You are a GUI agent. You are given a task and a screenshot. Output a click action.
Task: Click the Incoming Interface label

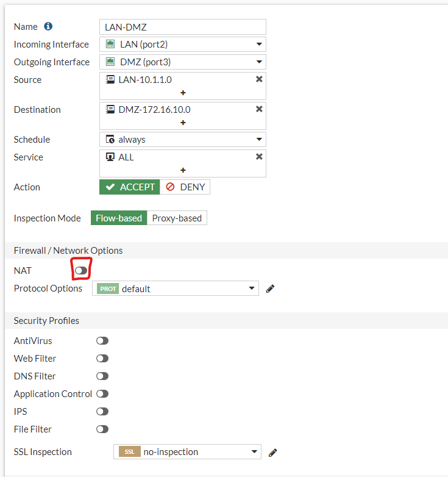pos(51,45)
